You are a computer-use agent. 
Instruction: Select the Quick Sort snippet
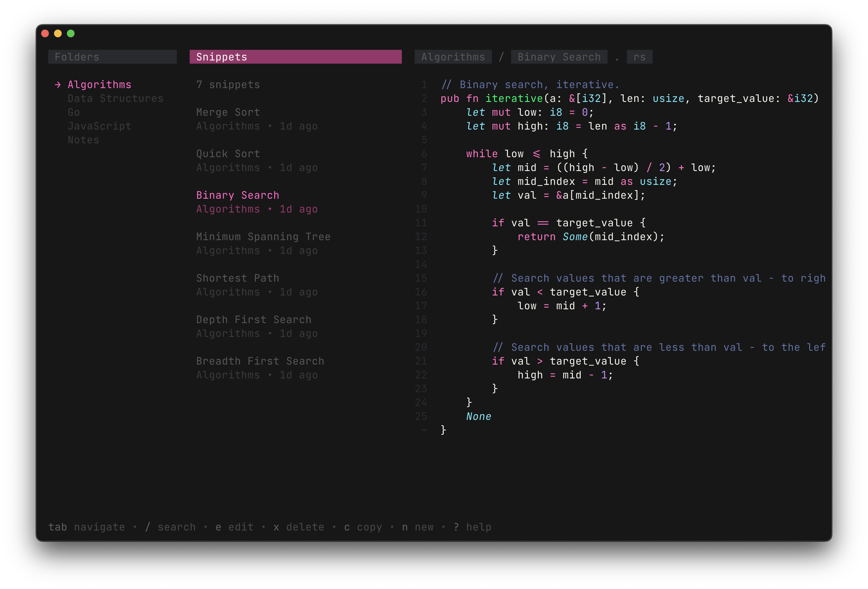coord(228,154)
